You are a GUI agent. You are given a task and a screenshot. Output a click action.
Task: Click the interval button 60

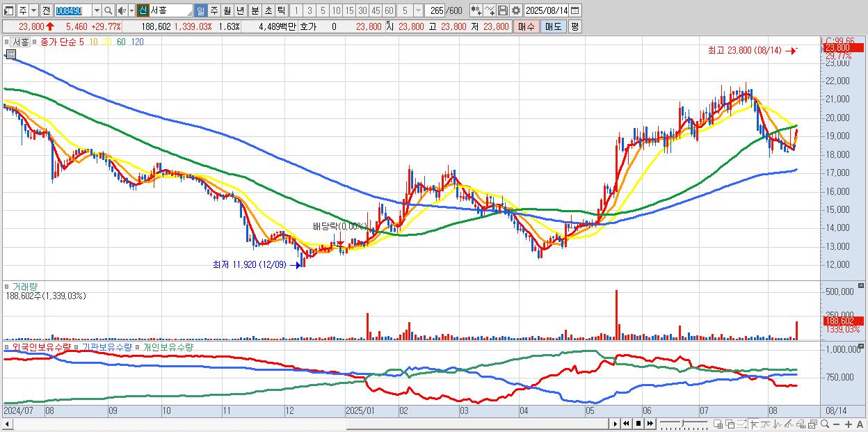(389, 10)
